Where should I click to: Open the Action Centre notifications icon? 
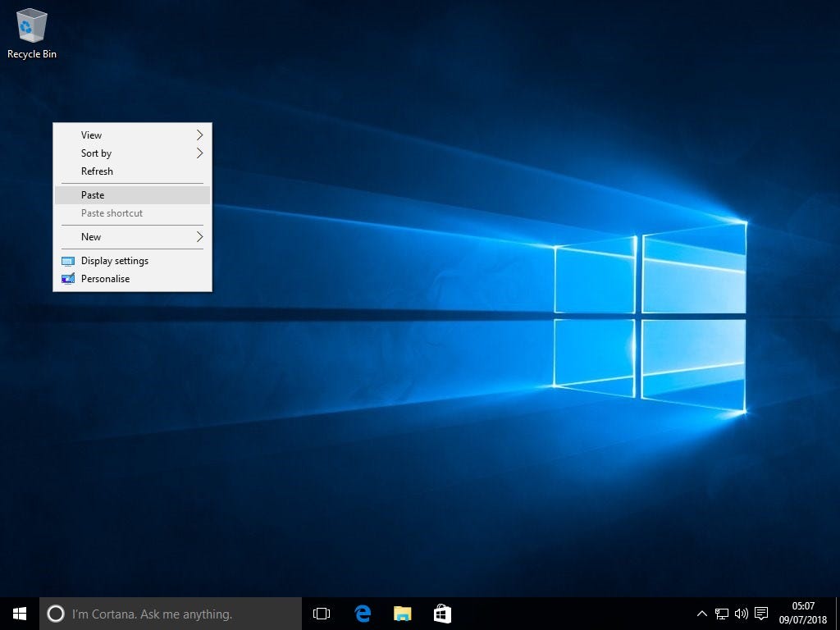click(x=760, y=614)
